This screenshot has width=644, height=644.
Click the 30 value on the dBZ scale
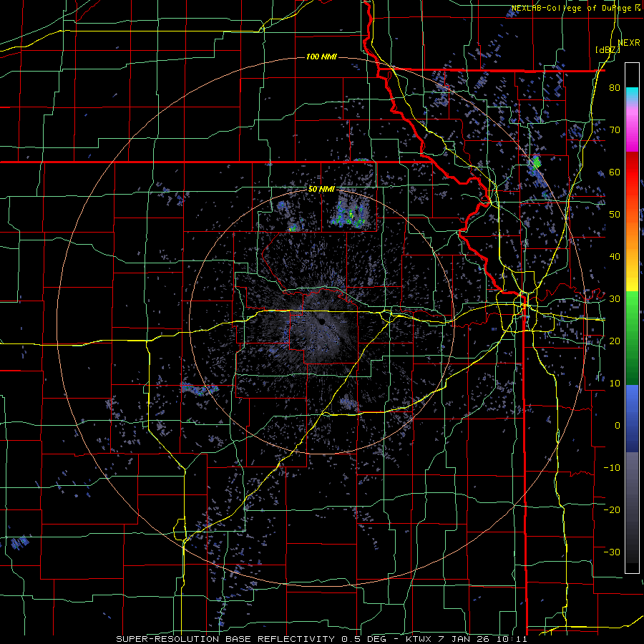coord(615,299)
